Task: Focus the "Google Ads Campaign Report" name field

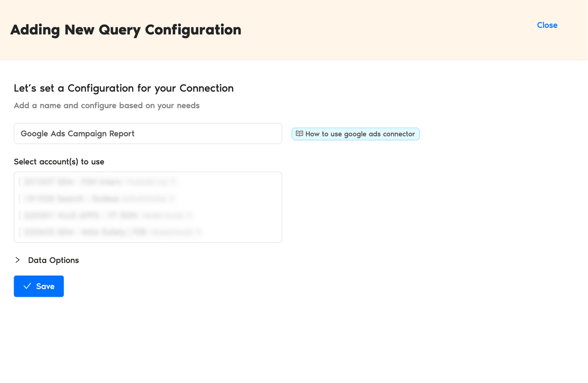Action: coord(148,134)
